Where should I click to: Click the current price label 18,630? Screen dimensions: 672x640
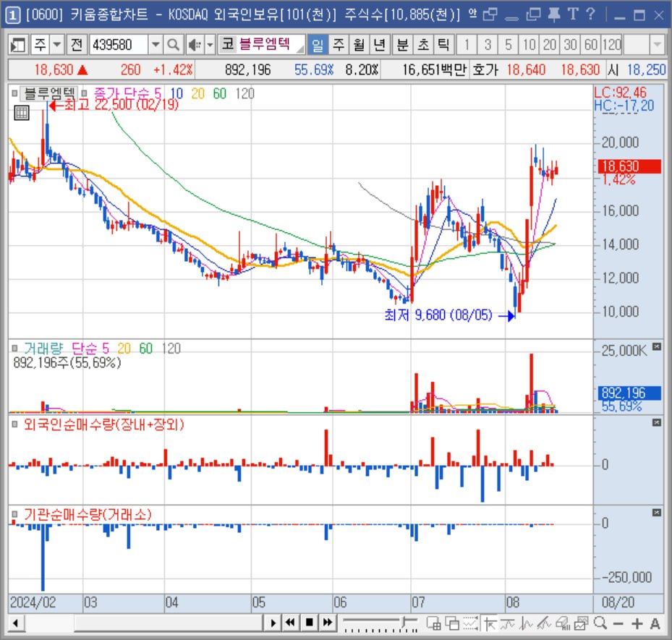click(x=629, y=166)
